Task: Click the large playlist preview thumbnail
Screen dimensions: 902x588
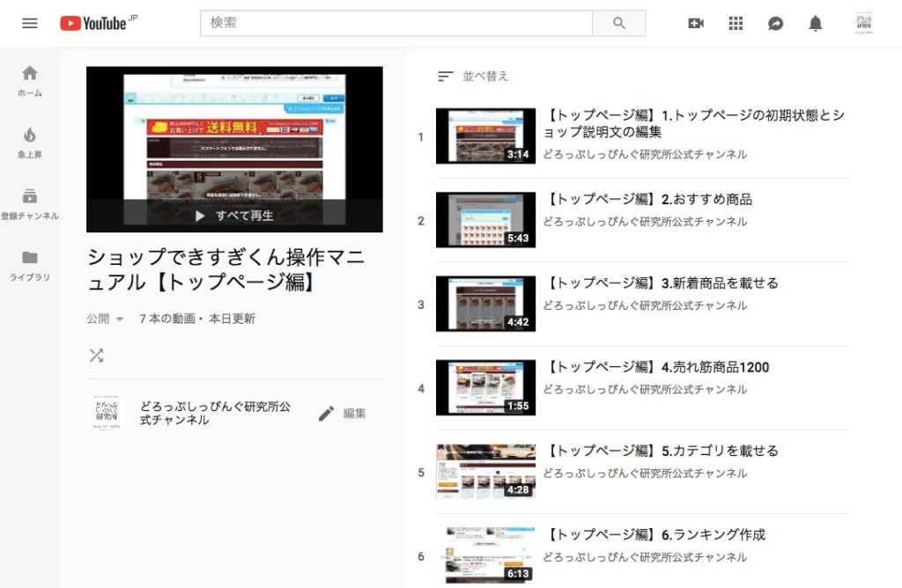Action: [234, 150]
